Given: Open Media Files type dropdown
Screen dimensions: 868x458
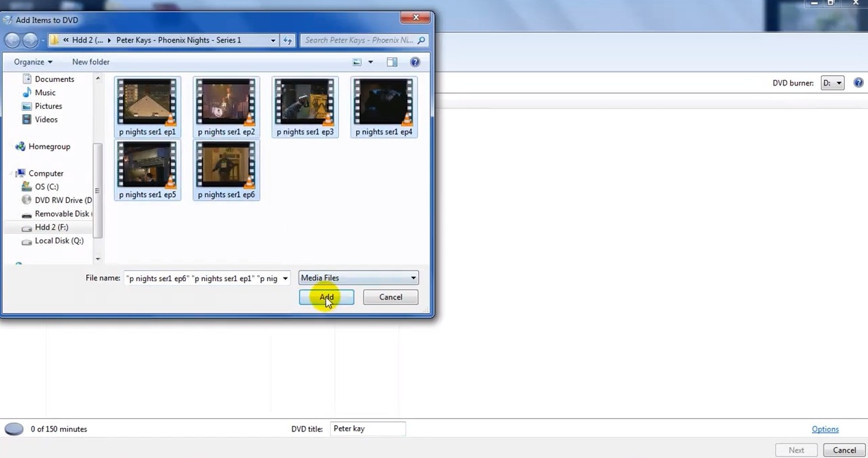Looking at the screenshot, I should 358,278.
